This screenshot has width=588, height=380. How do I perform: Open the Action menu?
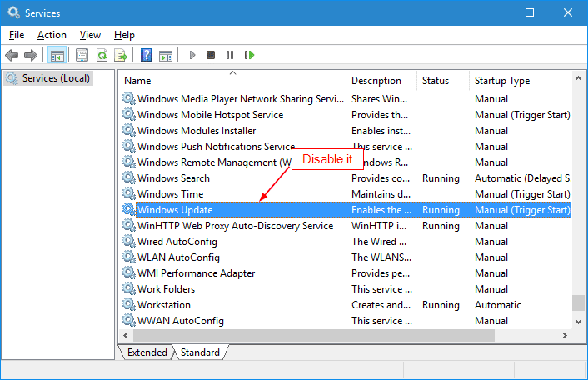[x=52, y=35]
